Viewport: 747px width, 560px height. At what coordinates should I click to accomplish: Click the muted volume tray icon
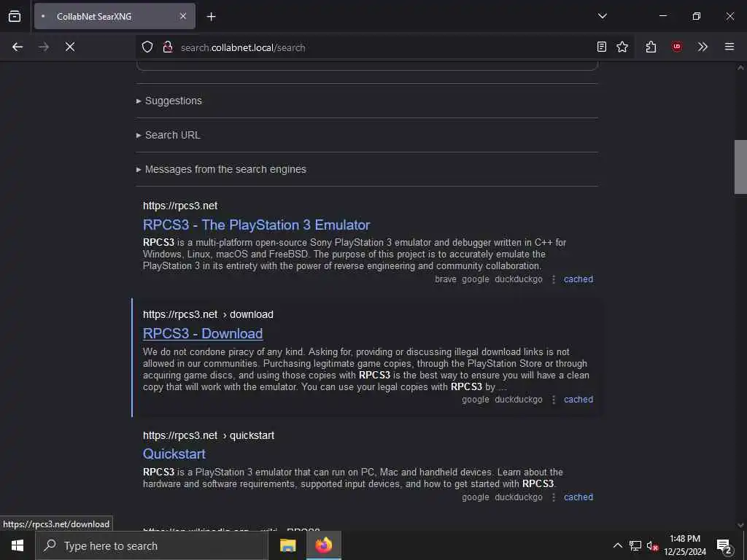pos(652,545)
